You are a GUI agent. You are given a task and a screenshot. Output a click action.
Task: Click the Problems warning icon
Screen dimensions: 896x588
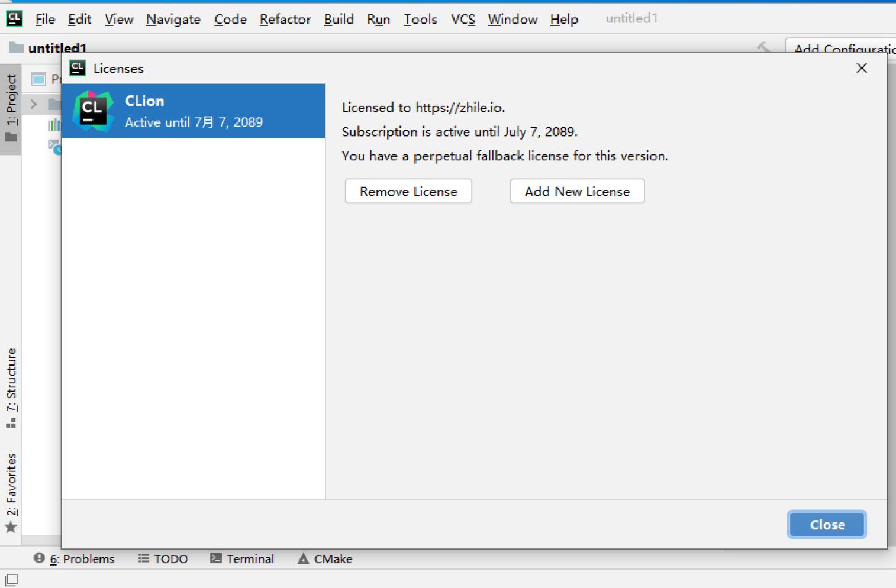(x=39, y=558)
